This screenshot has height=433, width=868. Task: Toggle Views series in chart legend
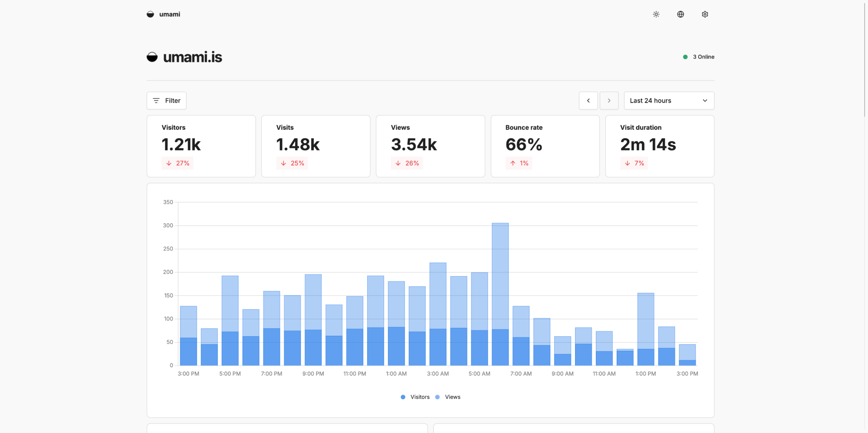452,397
